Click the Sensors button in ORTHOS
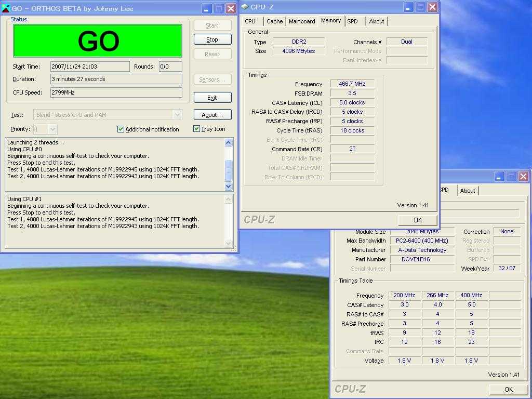The height and width of the screenshot is (399, 532). click(x=212, y=79)
